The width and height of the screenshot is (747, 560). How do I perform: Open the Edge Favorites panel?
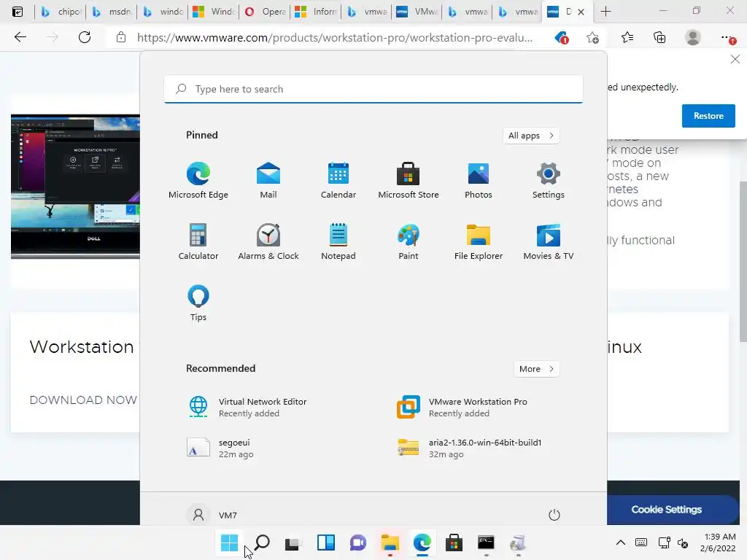627,37
